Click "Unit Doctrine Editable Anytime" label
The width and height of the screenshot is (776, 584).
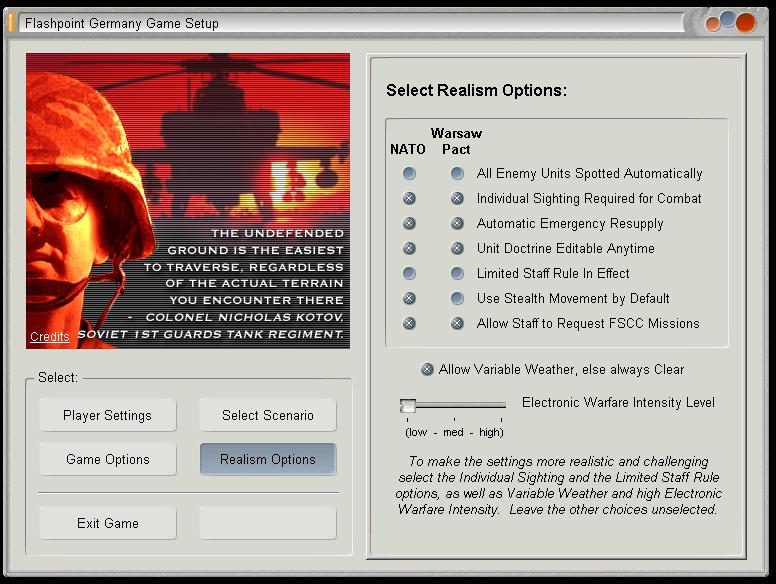tap(566, 248)
